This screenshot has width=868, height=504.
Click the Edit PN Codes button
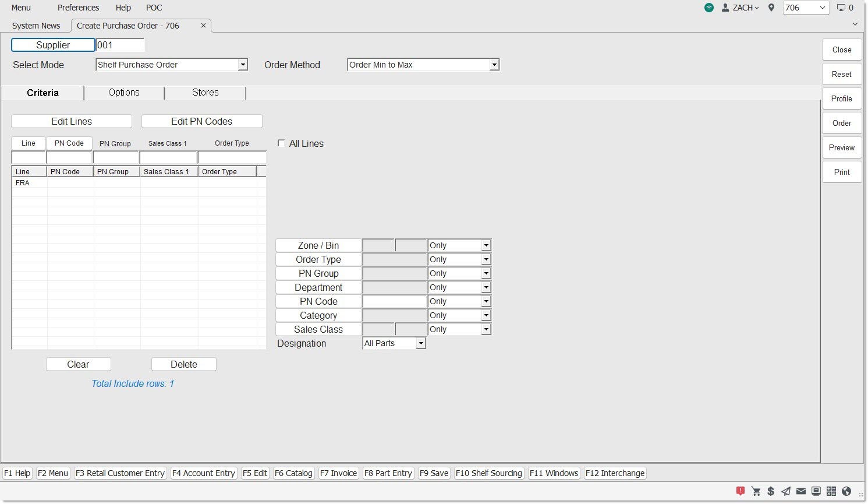[201, 121]
